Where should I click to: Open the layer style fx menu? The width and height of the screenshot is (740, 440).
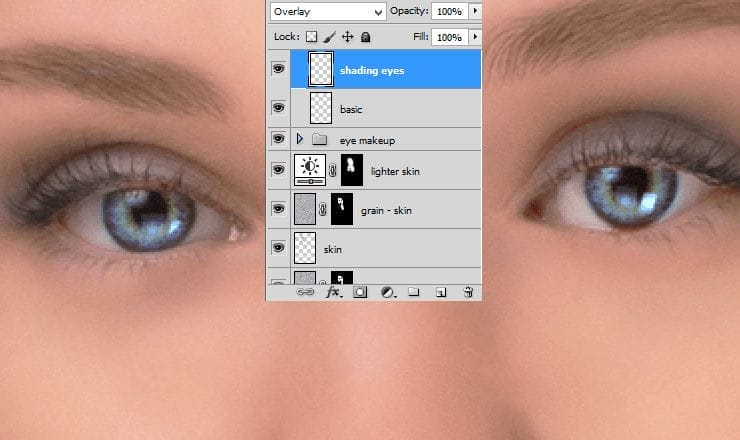[334, 293]
